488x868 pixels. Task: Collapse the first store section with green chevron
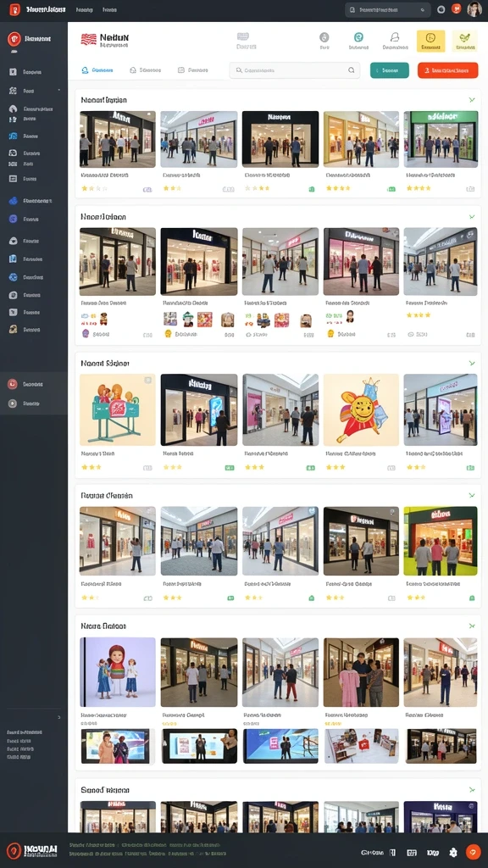tap(471, 100)
